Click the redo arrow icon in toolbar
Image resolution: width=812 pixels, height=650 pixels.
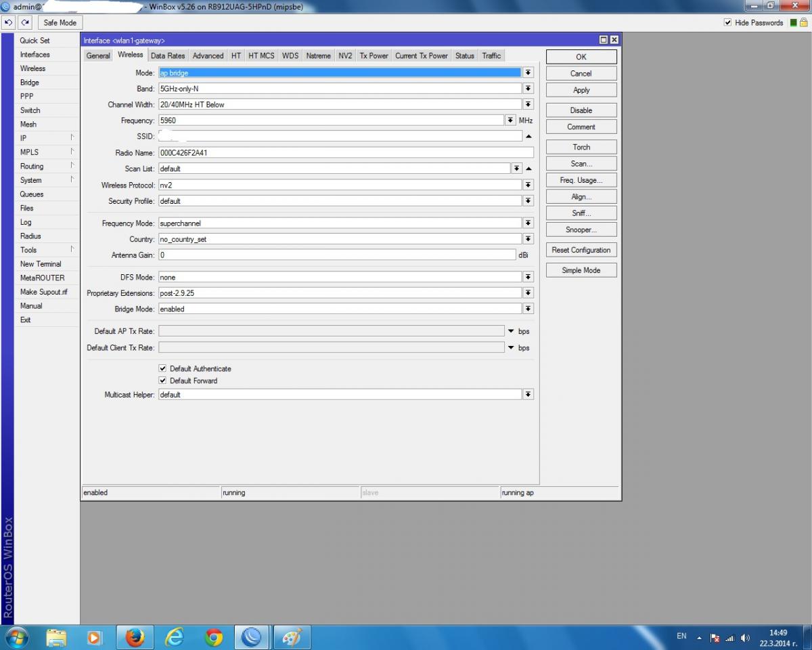pyautogui.click(x=26, y=22)
